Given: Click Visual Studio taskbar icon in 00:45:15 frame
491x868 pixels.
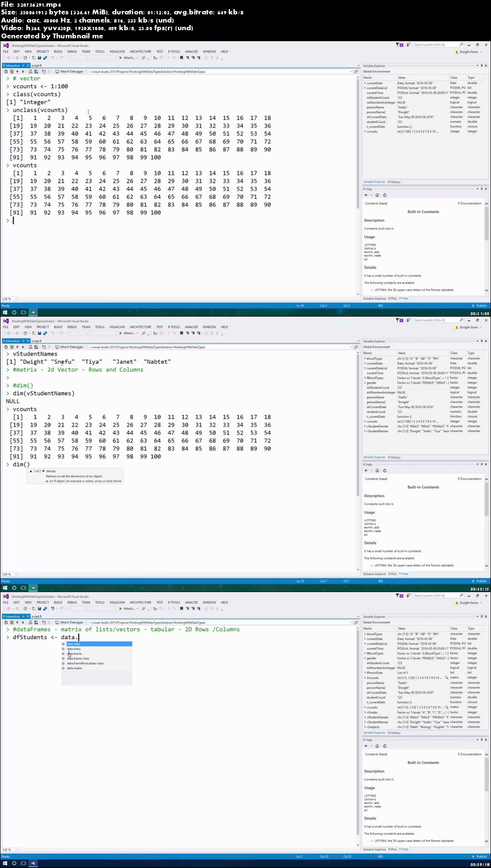Looking at the screenshot, I should tap(33, 588).
